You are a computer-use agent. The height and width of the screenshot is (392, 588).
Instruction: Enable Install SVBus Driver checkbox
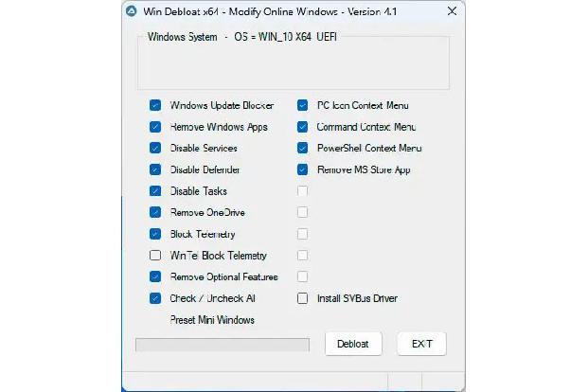pos(303,298)
